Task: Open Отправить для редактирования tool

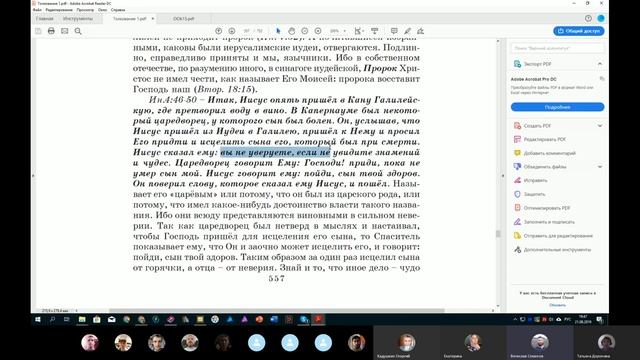Action: tap(558, 236)
